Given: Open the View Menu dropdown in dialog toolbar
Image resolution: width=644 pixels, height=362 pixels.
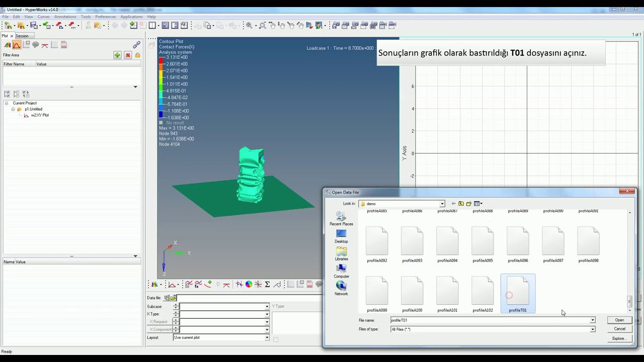Looking at the screenshot, I should tap(478, 204).
